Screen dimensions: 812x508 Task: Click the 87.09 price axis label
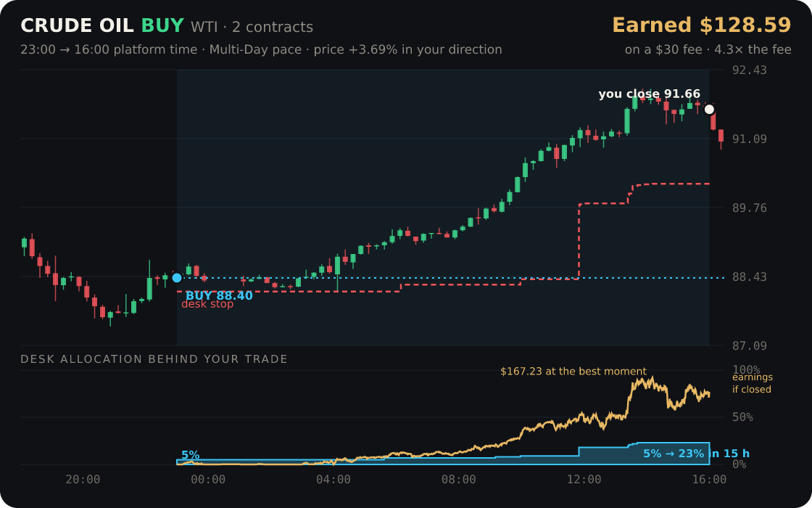[750, 345]
